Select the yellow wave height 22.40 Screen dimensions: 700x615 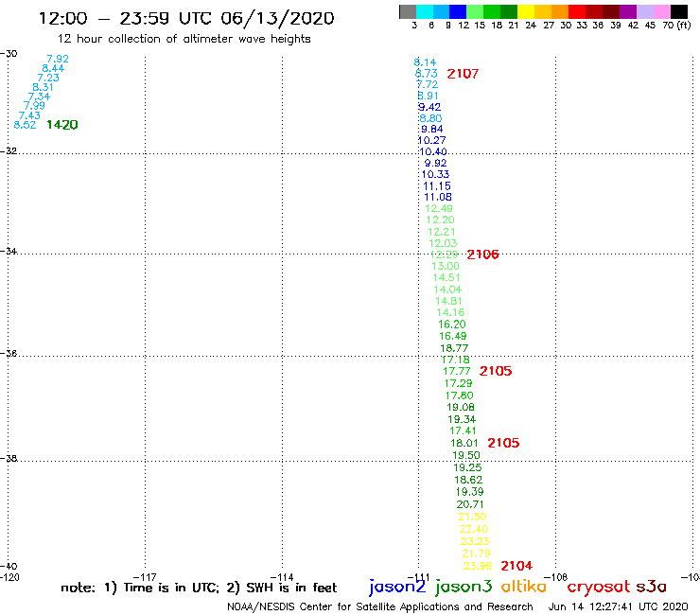click(473, 529)
